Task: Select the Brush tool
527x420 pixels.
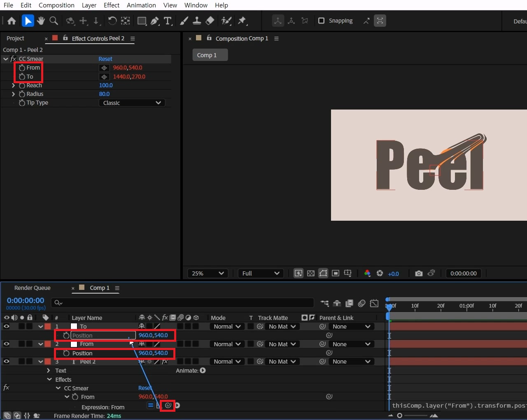Action: coord(184,21)
